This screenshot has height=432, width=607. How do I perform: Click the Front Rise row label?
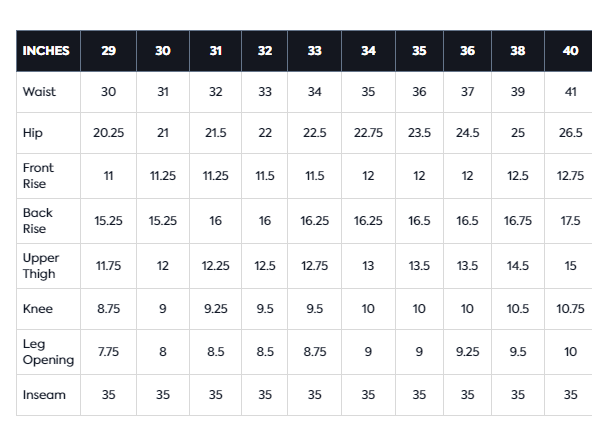coord(38,176)
